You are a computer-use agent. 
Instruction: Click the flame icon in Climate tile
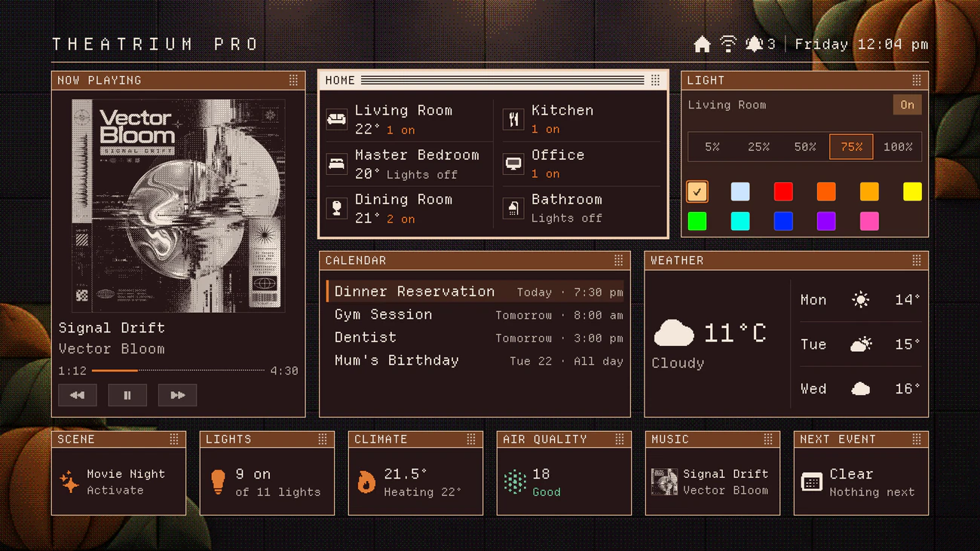(366, 482)
